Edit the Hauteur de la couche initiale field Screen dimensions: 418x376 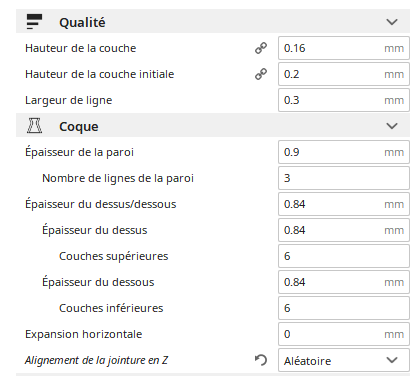(x=344, y=74)
